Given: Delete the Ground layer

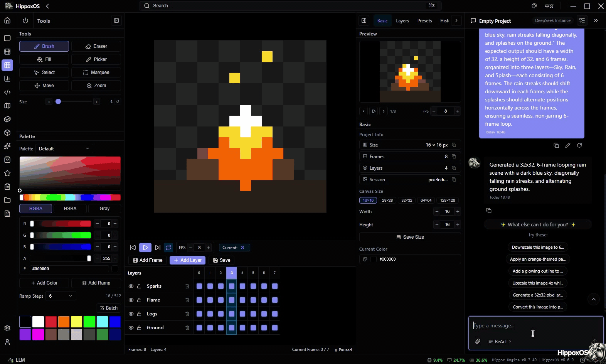Looking at the screenshot, I should 187,328.
